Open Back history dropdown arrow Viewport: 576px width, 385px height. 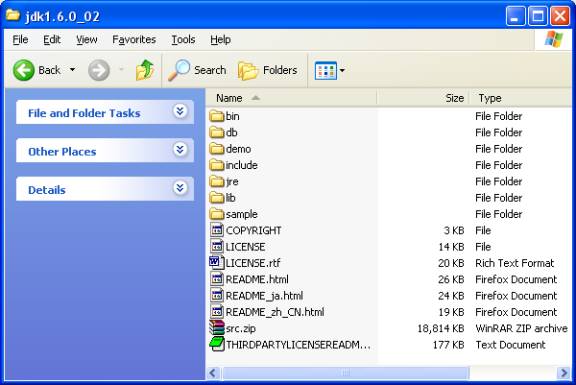pos(73,69)
